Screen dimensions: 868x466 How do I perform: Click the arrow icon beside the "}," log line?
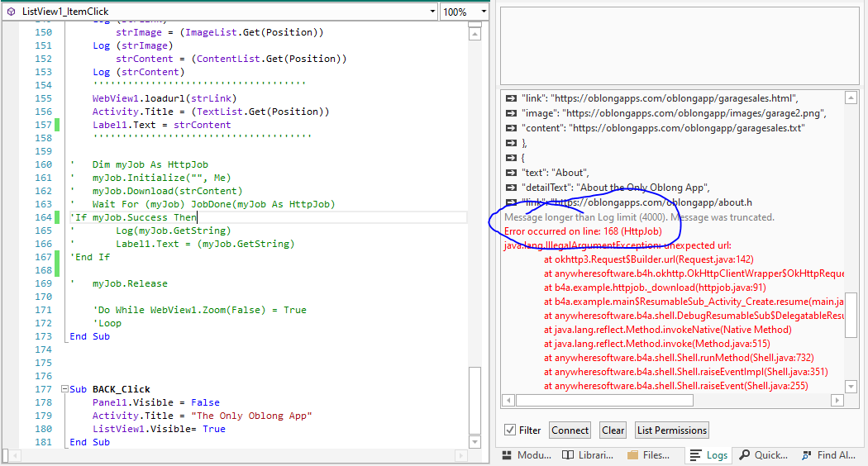(x=511, y=143)
